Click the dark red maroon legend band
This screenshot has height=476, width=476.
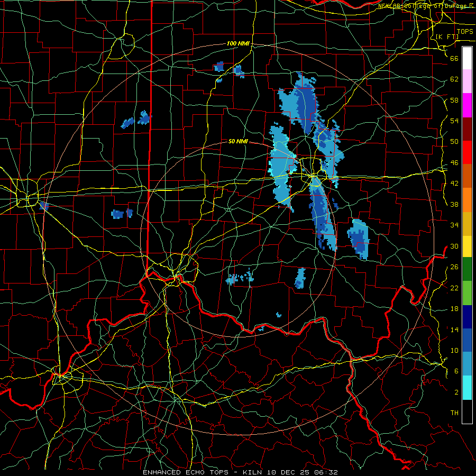tap(467, 129)
